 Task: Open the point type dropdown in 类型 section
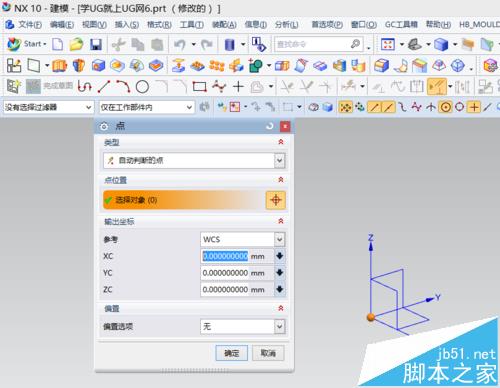[280, 161]
